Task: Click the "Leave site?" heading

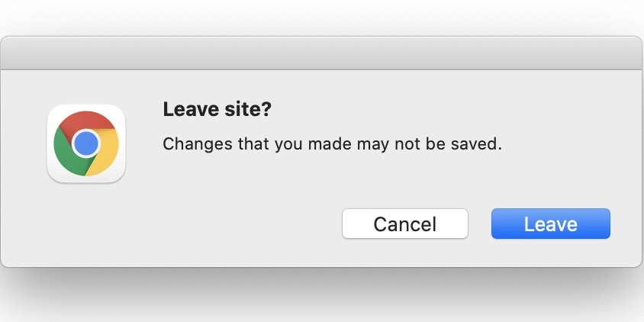Action: (x=217, y=110)
